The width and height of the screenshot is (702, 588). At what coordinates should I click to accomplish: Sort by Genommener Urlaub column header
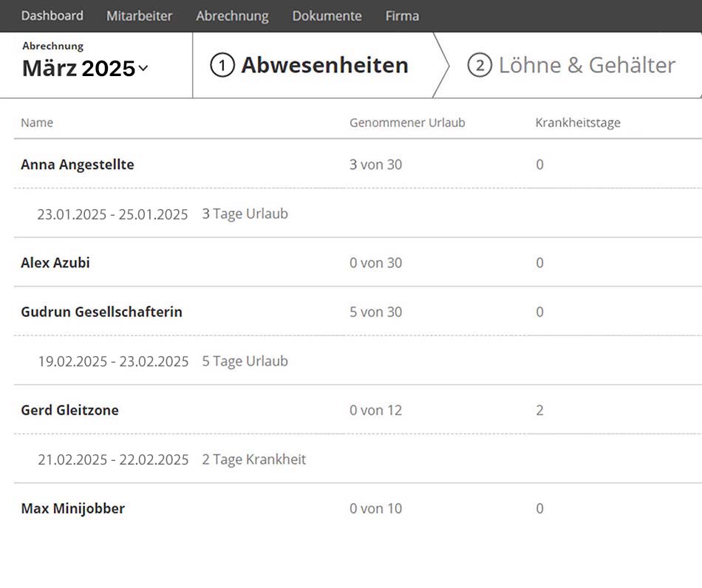pos(407,123)
